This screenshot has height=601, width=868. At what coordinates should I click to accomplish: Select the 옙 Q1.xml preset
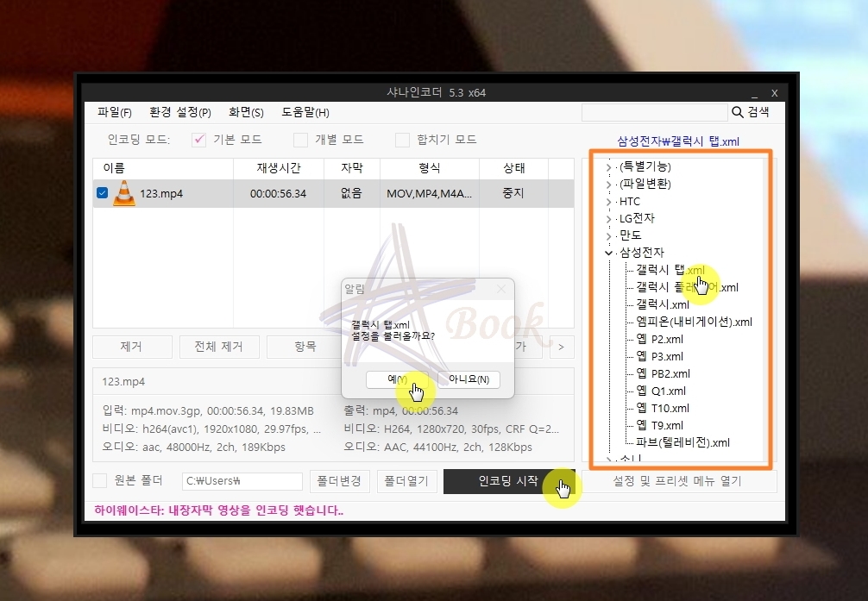coord(661,391)
